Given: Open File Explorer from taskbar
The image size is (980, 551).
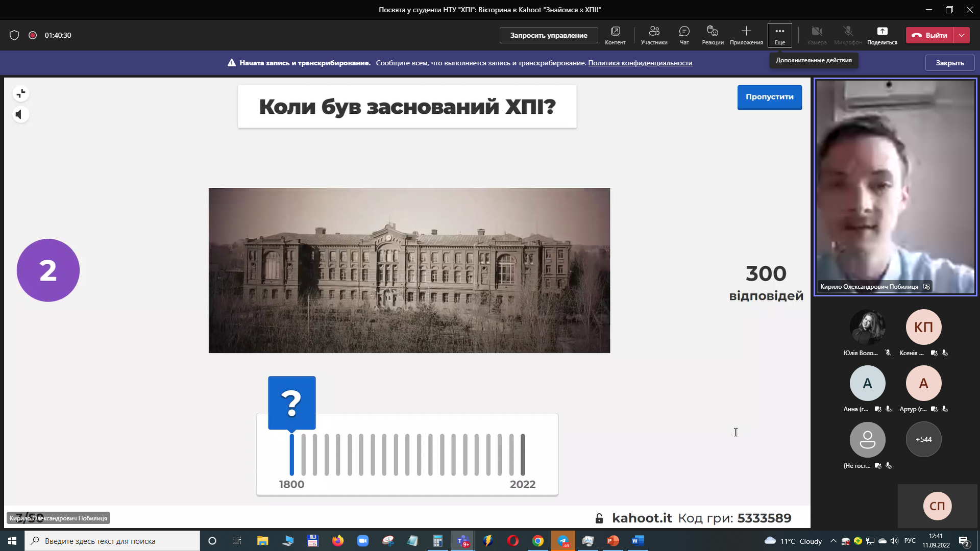Looking at the screenshot, I should point(262,541).
